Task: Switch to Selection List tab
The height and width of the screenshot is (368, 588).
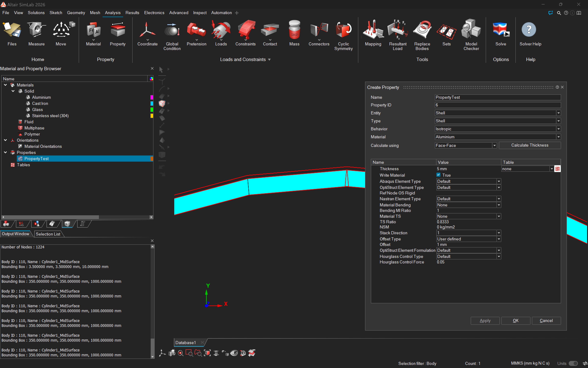Action: click(48, 234)
